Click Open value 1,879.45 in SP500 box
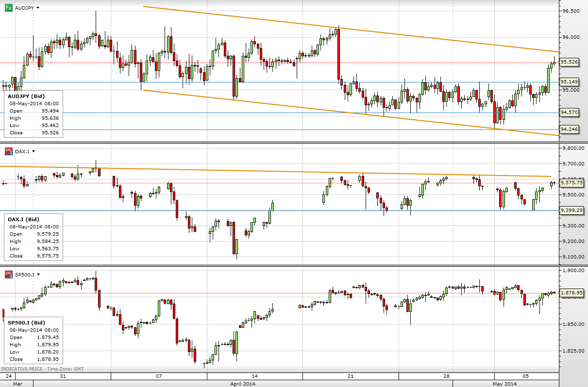 click(48, 337)
